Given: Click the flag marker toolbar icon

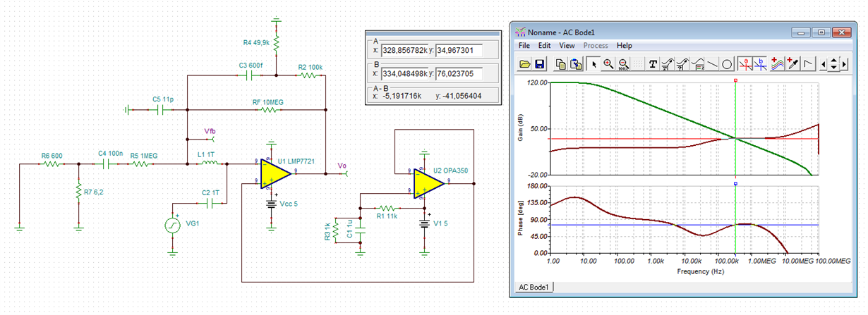Looking at the screenshot, I should (x=809, y=64).
